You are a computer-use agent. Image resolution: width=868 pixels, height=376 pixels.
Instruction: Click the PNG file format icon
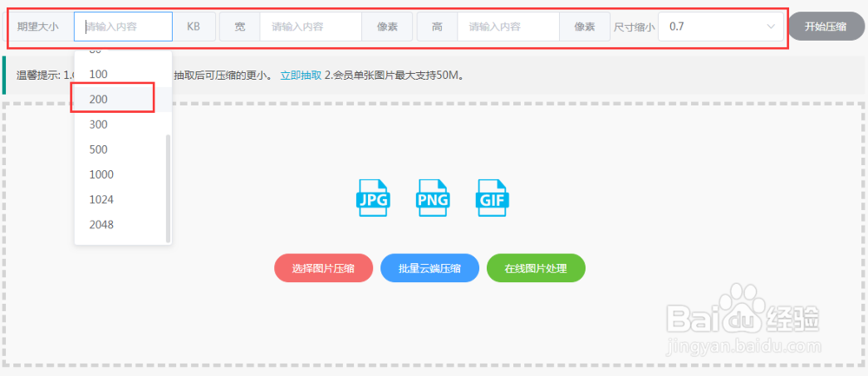[433, 198]
